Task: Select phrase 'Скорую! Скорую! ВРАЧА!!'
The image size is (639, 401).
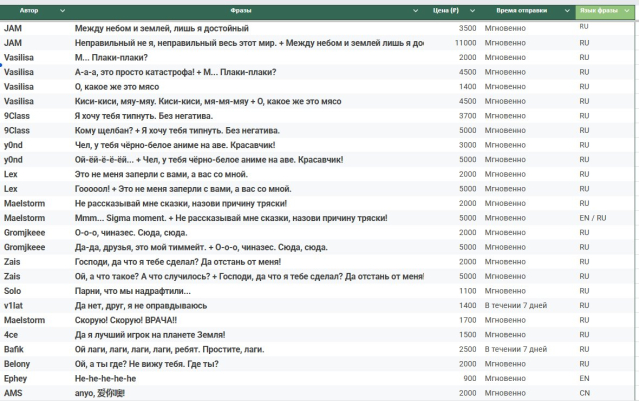Action: 126,321
